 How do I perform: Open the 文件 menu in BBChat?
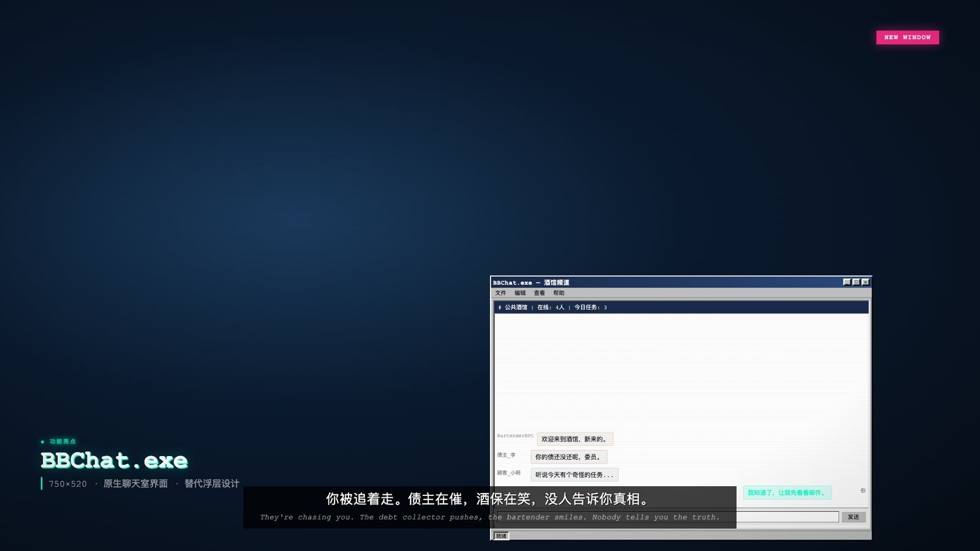coord(501,293)
